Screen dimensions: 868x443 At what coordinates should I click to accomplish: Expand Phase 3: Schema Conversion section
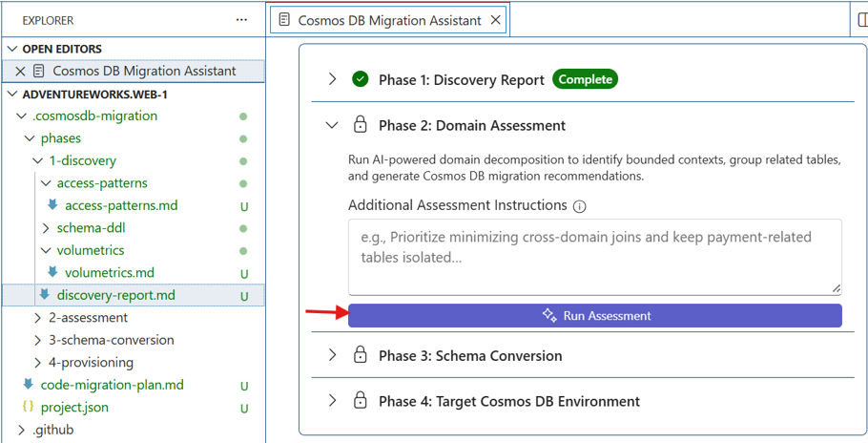click(332, 355)
